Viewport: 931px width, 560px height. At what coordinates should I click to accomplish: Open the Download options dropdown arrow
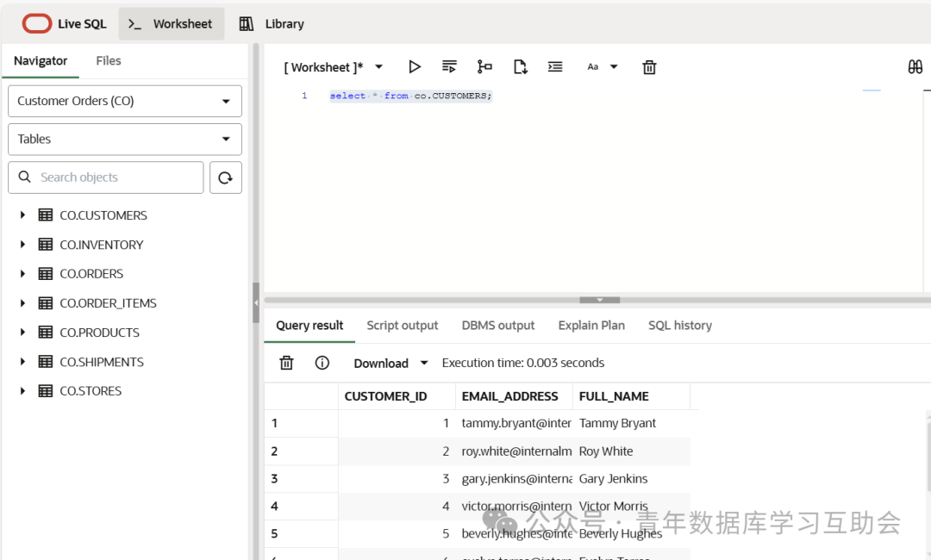(x=424, y=363)
